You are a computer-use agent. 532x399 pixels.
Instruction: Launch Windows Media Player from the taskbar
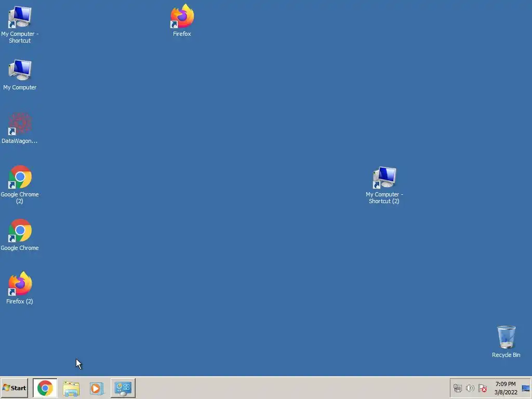[x=96, y=388]
